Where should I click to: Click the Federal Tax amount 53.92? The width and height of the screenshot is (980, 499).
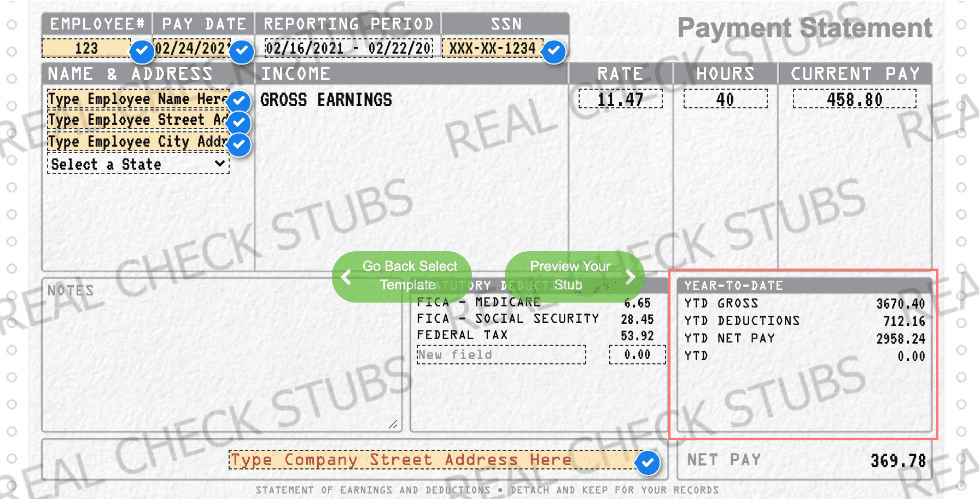point(638,336)
